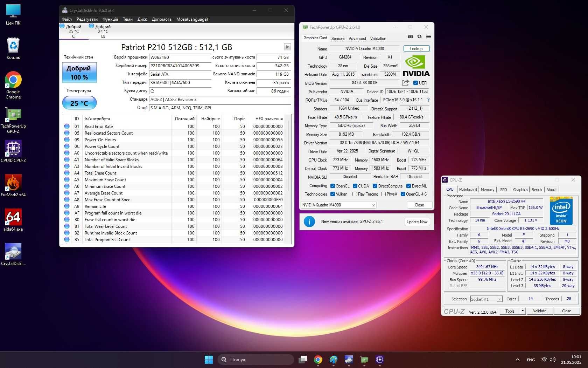The width and height of the screenshot is (588, 368).
Task: Click the Task View taskbar icon
Action: point(303,360)
